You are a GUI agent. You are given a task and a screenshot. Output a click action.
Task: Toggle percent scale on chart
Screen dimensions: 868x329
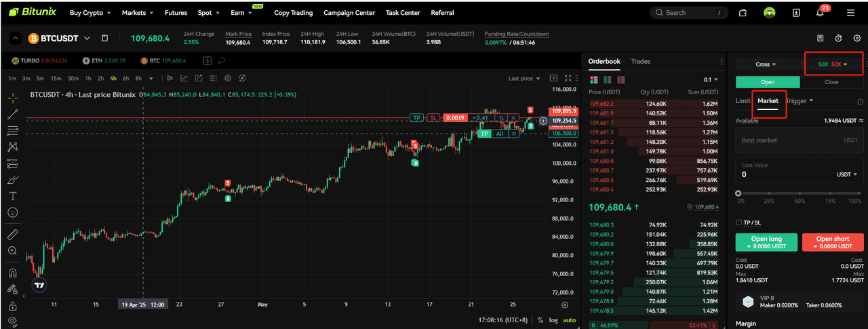[540, 320]
